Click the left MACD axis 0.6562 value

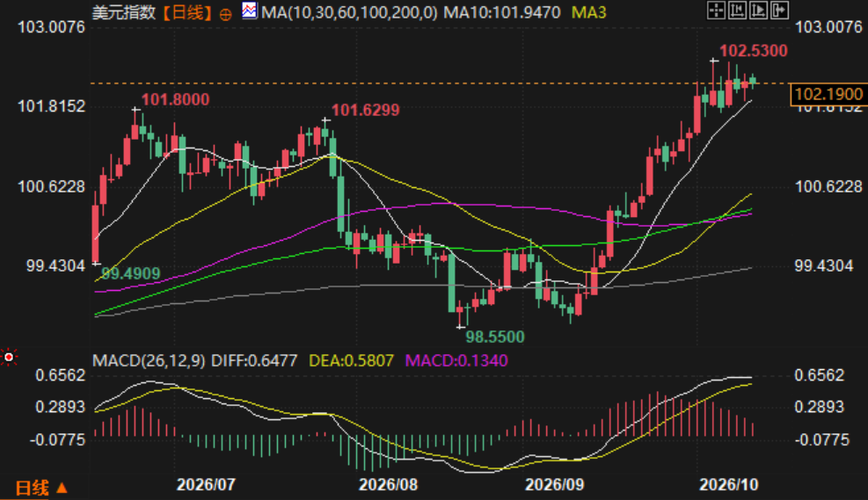[x=61, y=375]
